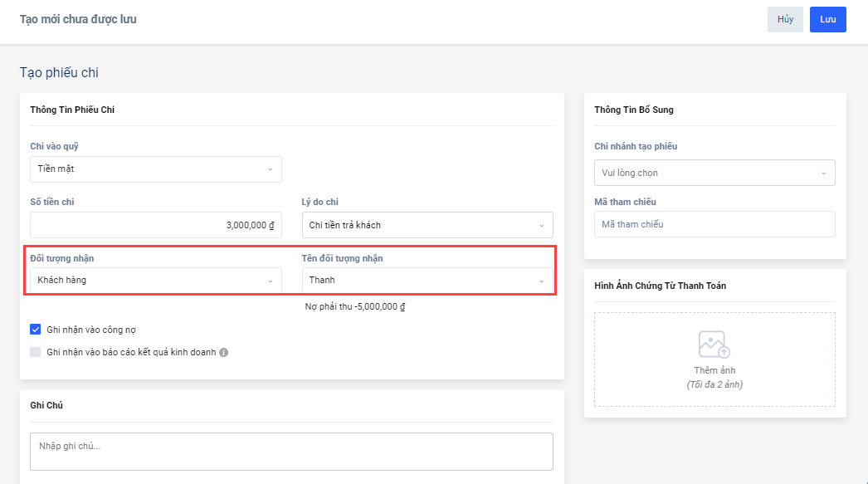This screenshot has width=868, height=484.
Task: Click the Nợ phải thu amount text
Action: tap(354, 306)
